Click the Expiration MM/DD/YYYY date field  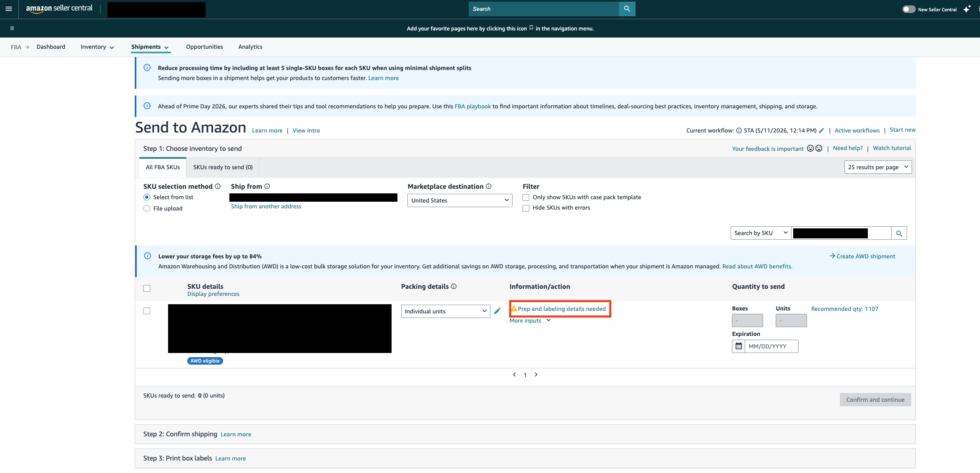771,346
